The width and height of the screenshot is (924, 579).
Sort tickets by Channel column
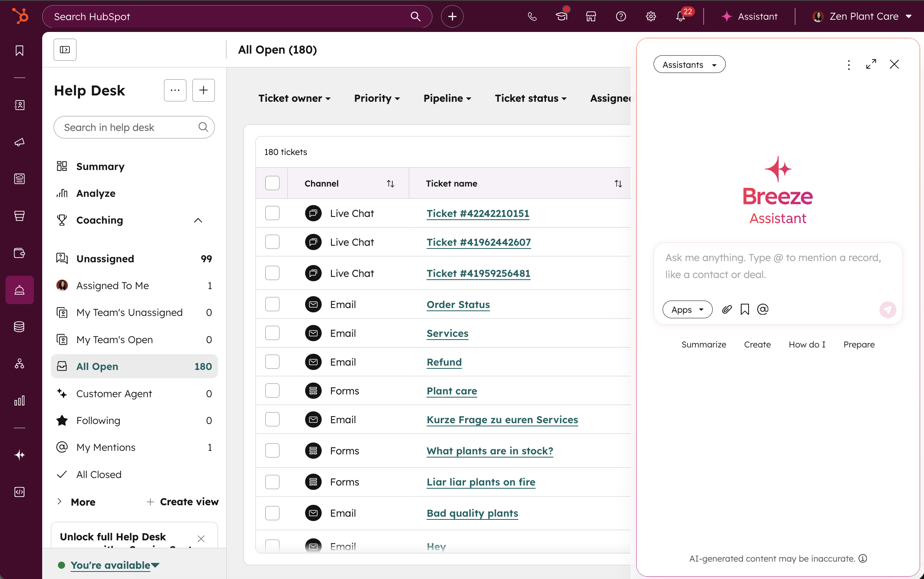coord(390,183)
